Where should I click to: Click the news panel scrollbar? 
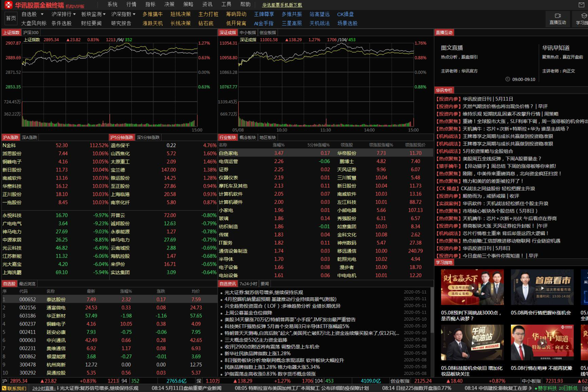(431, 310)
